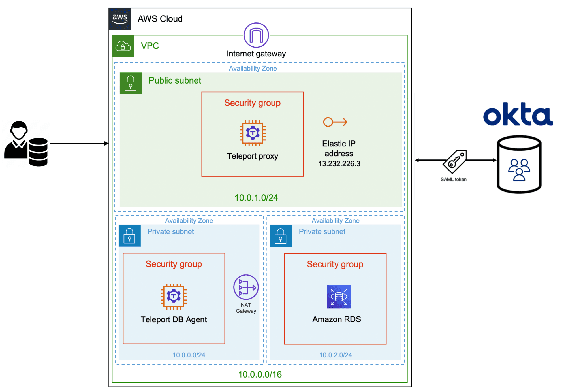566x392 pixels.
Task: Select the 10.0.0.0/24 subnet CIDR
Action: (x=189, y=355)
